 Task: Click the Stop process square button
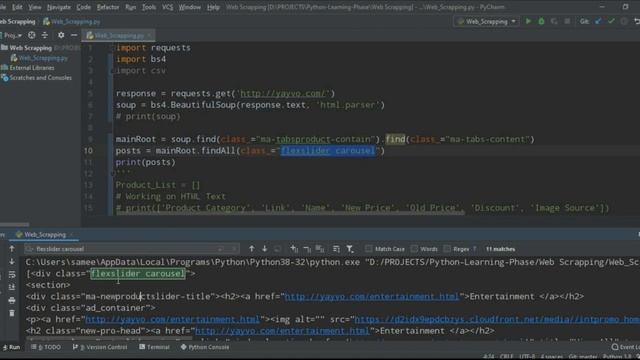[567, 21]
